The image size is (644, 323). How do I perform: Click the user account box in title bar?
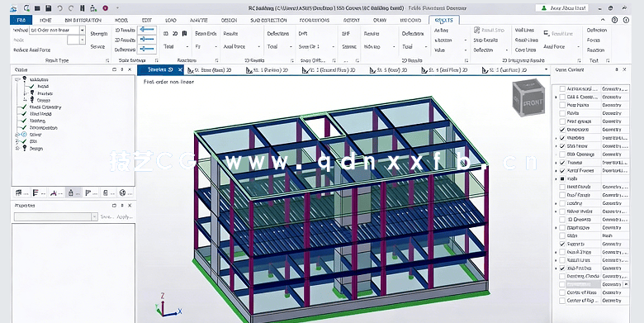point(562,7)
